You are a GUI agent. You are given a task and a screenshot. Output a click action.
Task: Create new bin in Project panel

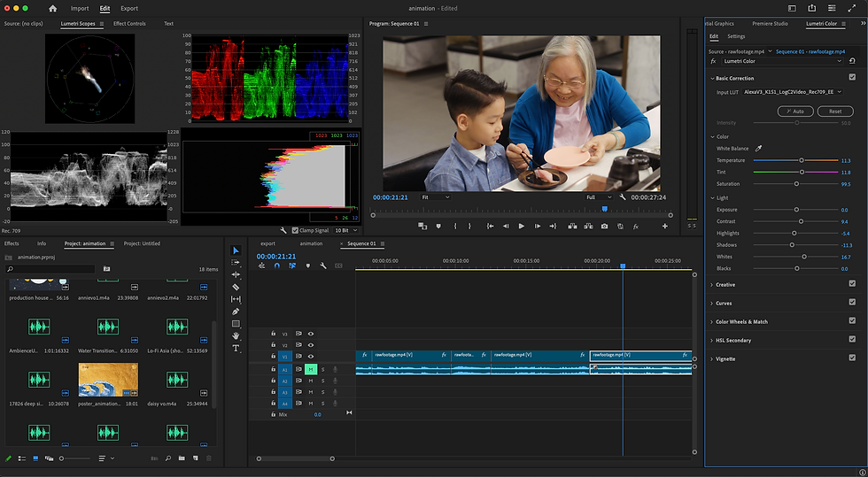click(182, 458)
